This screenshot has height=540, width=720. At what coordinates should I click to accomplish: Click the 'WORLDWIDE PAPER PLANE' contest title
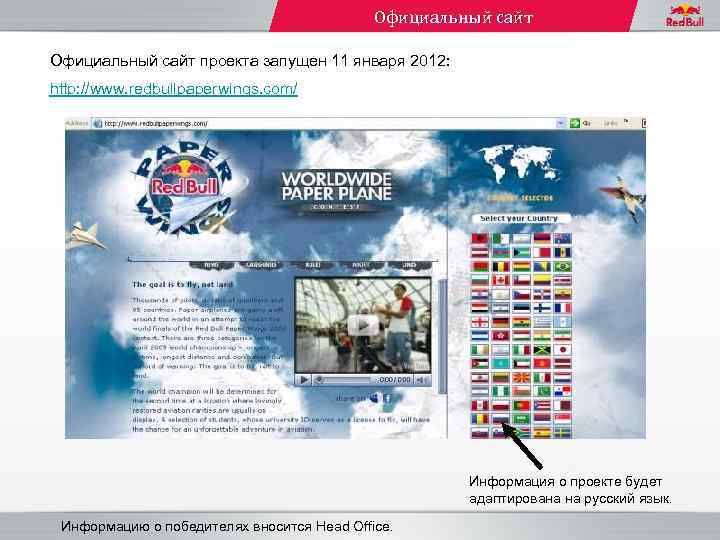tap(337, 186)
